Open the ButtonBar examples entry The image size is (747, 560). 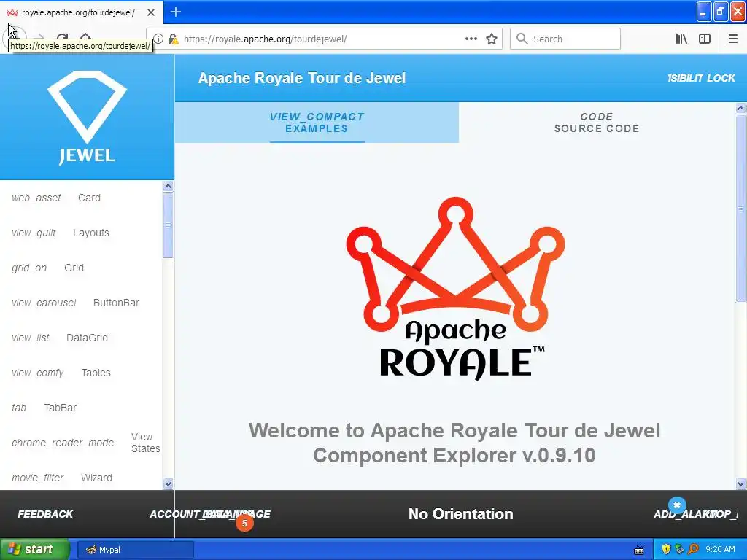pos(116,303)
